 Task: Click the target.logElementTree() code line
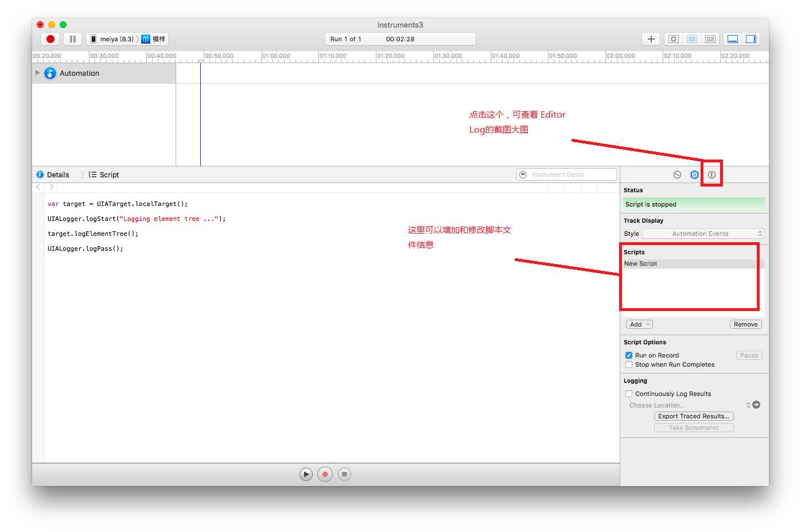[93, 234]
